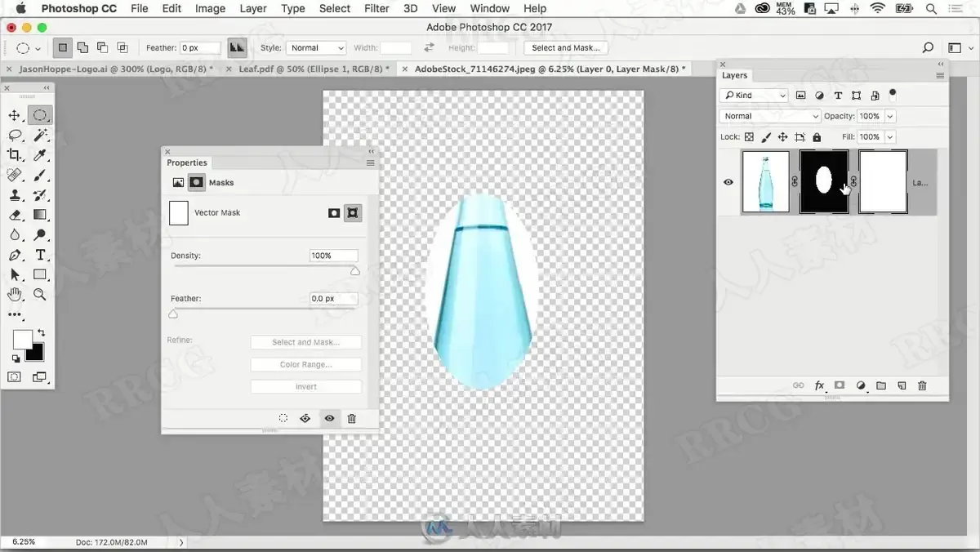Viewport: 980px width, 552px height.
Task: Select the Pen tool
Action: [x=15, y=255]
